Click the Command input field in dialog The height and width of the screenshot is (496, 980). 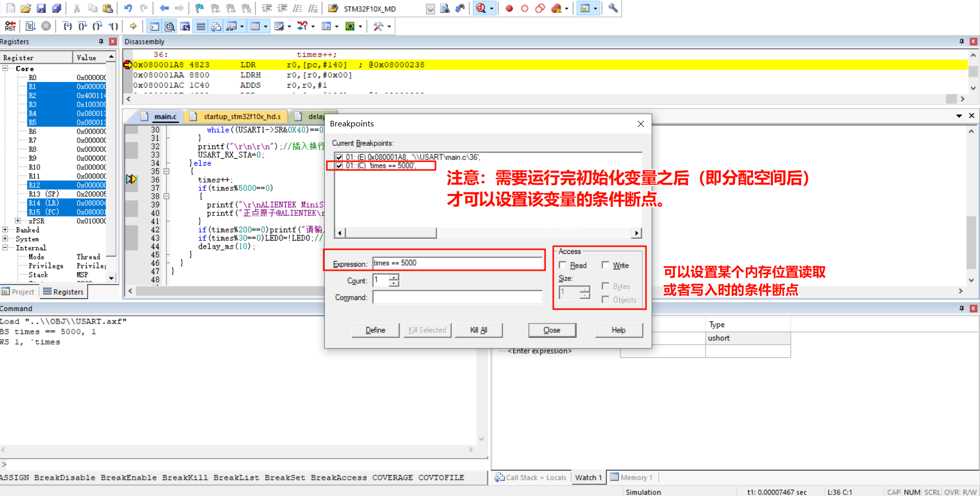(457, 297)
